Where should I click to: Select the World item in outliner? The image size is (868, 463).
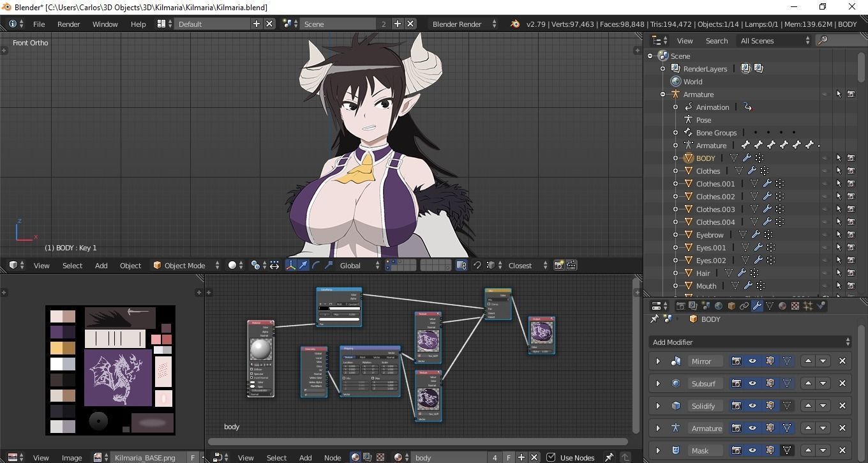pyautogui.click(x=692, y=81)
